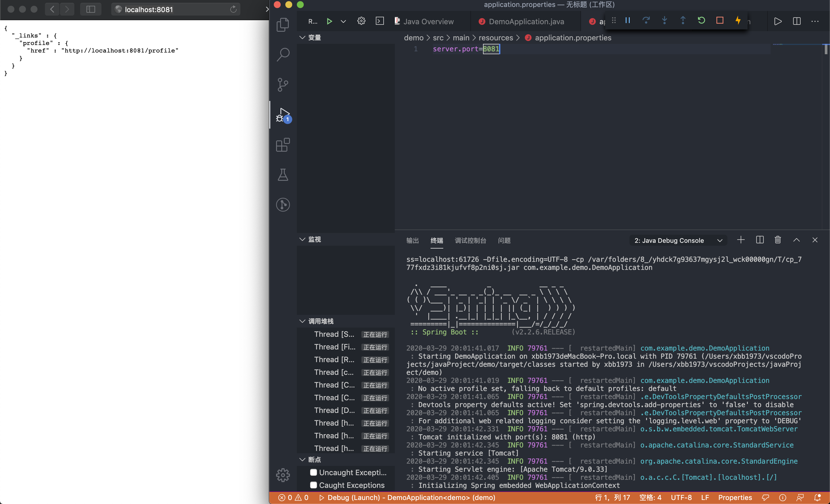Collapse the 变量 variables section
Image resolution: width=830 pixels, height=504 pixels.
pyautogui.click(x=314, y=37)
